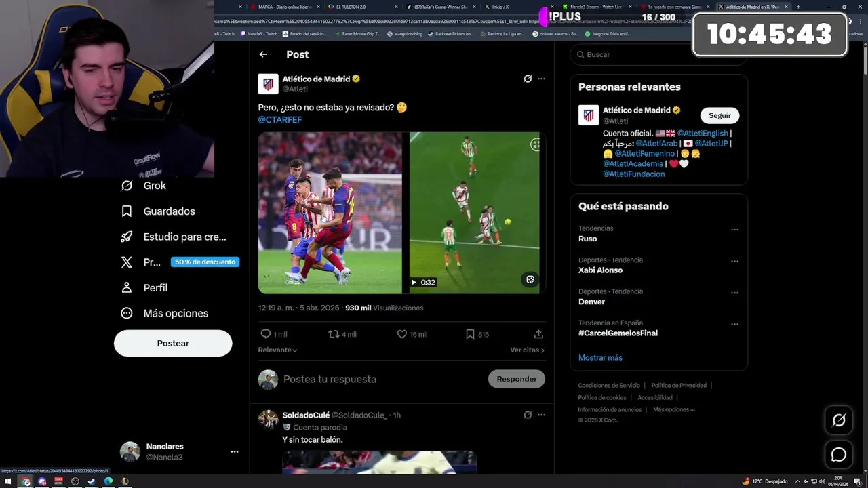Viewport: 868px width, 488px height.
Task: Click the 930 mil Visualizaciones text
Action: point(384,308)
